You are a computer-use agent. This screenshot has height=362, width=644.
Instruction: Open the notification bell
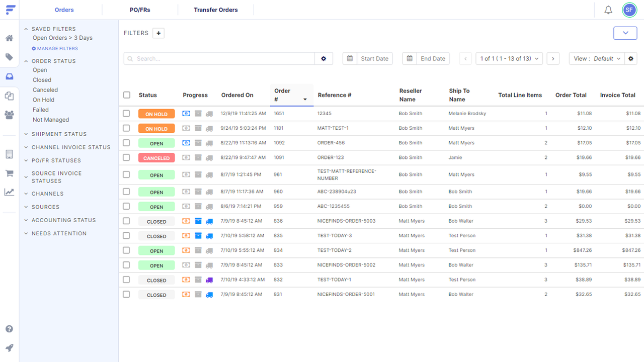tap(608, 9)
